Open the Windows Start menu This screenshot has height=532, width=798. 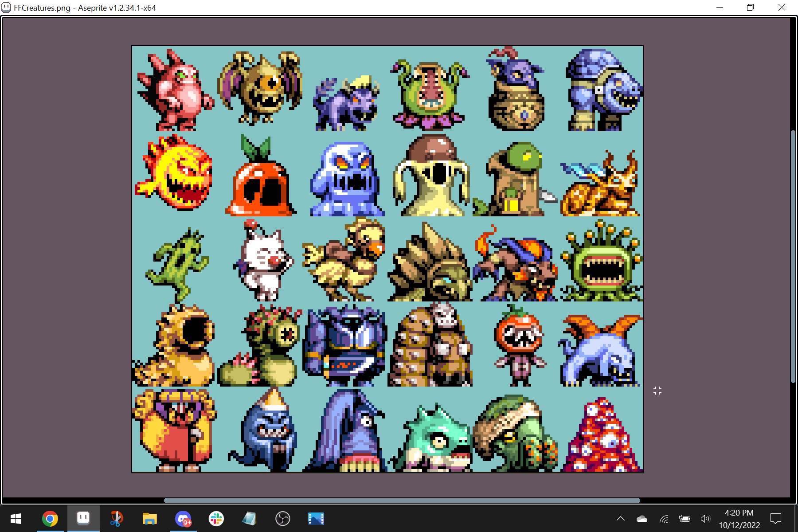click(16, 519)
